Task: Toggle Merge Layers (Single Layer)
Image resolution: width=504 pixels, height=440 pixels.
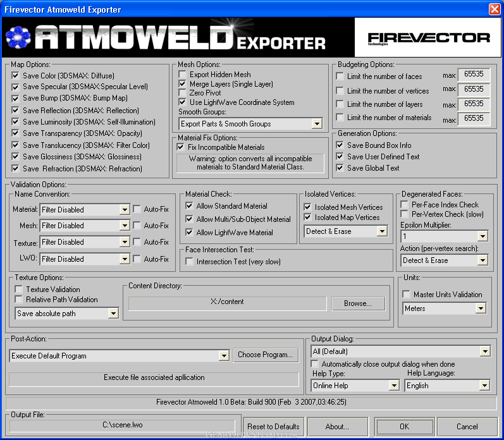Action: pos(182,84)
